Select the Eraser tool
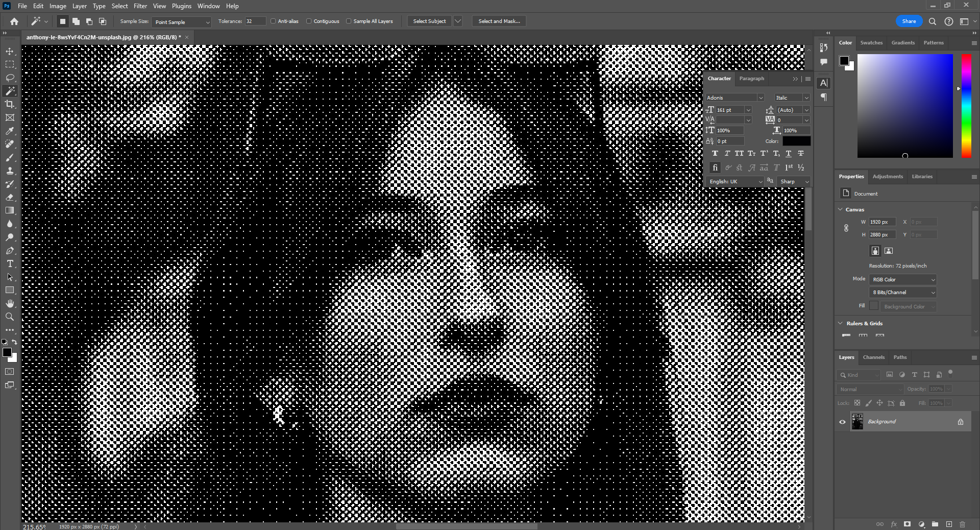Image resolution: width=980 pixels, height=530 pixels. [x=10, y=197]
